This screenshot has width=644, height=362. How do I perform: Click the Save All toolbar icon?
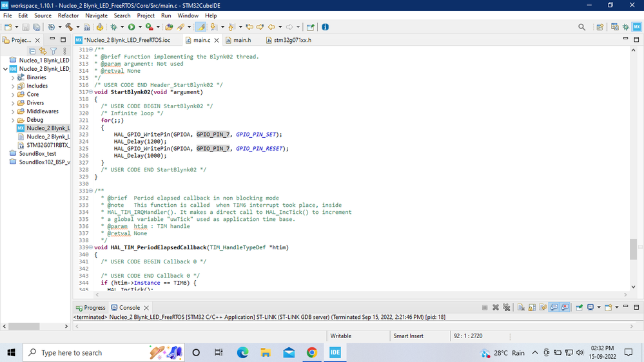coord(37,27)
